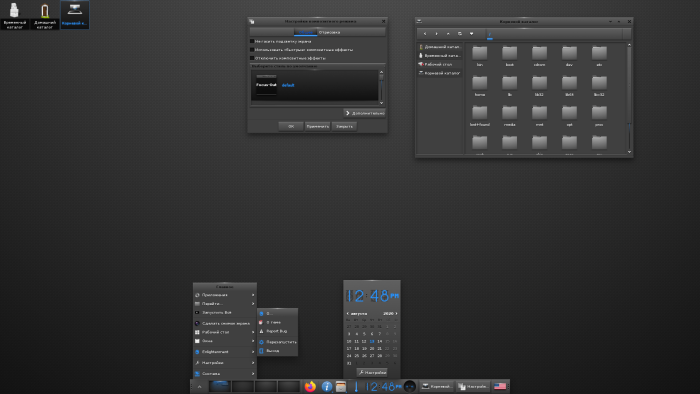700x394 pixels.
Task: Select the Временный каталог desktop icon
Action: pyautogui.click(x=15, y=15)
